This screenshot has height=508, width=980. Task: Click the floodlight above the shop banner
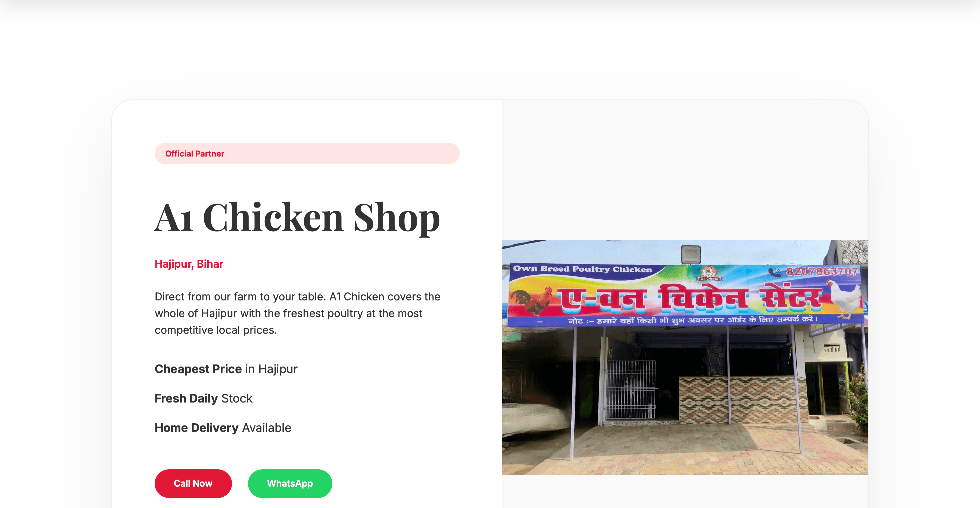[x=690, y=254]
